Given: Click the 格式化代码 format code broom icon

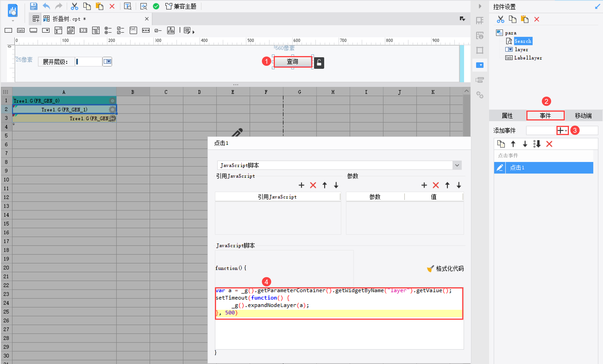Looking at the screenshot, I should coord(430,269).
